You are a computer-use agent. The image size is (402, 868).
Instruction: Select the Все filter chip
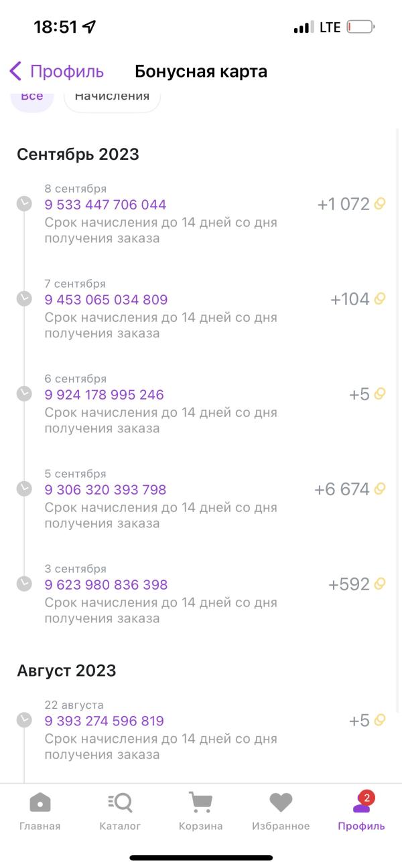click(32, 98)
